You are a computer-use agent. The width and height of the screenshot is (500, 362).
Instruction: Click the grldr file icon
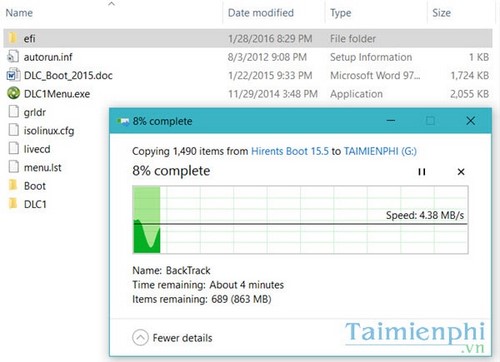point(13,111)
